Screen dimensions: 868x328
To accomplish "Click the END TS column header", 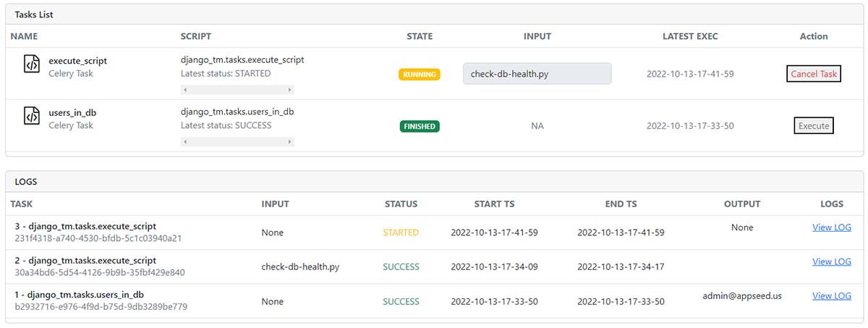I will pyautogui.click(x=621, y=204).
